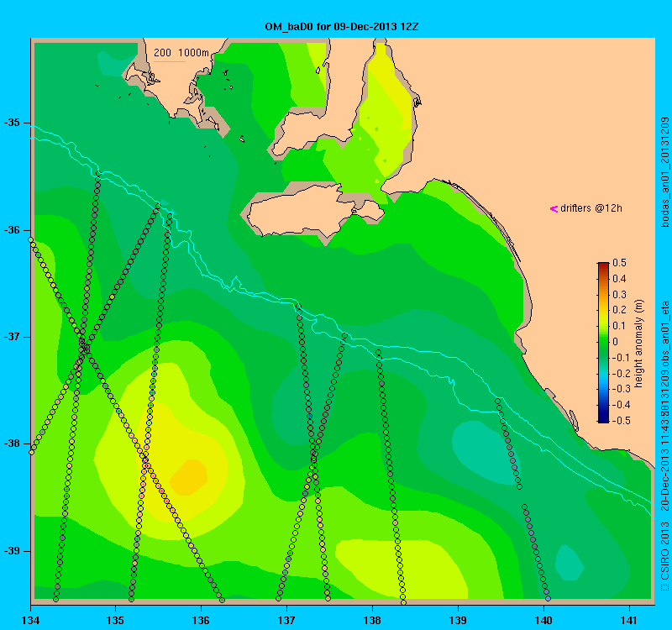This screenshot has height=630, width=672.
Task: Click the '0.1' colorbar tick label
Action: click(x=619, y=326)
